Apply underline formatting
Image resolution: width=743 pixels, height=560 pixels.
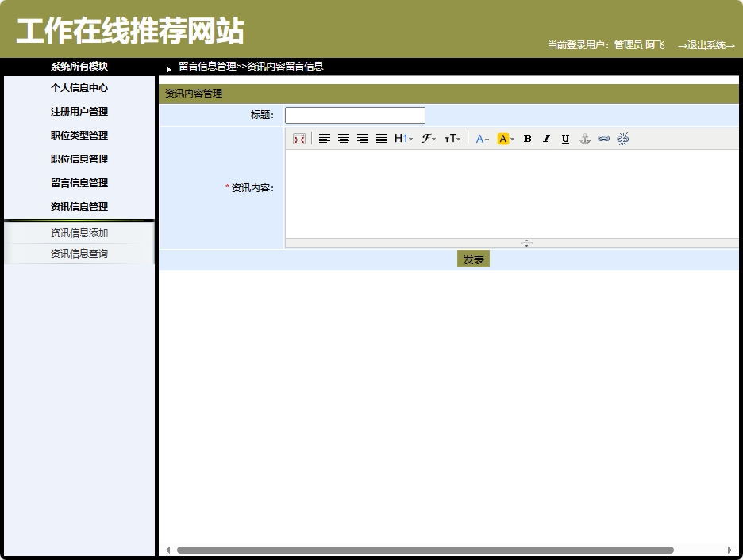tap(565, 139)
